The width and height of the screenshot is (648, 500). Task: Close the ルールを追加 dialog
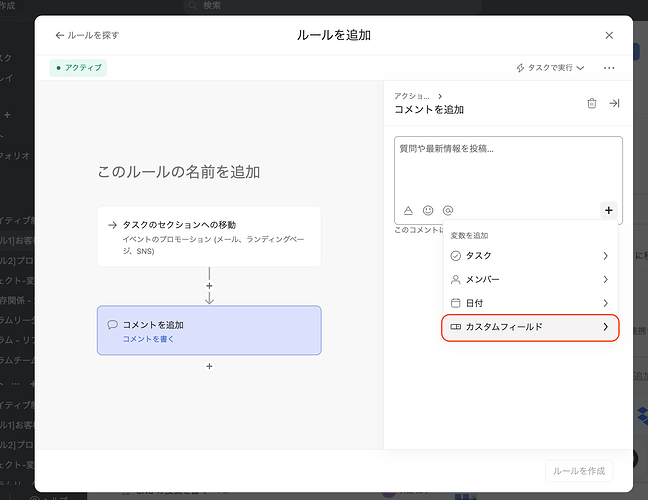coord(609,36)
